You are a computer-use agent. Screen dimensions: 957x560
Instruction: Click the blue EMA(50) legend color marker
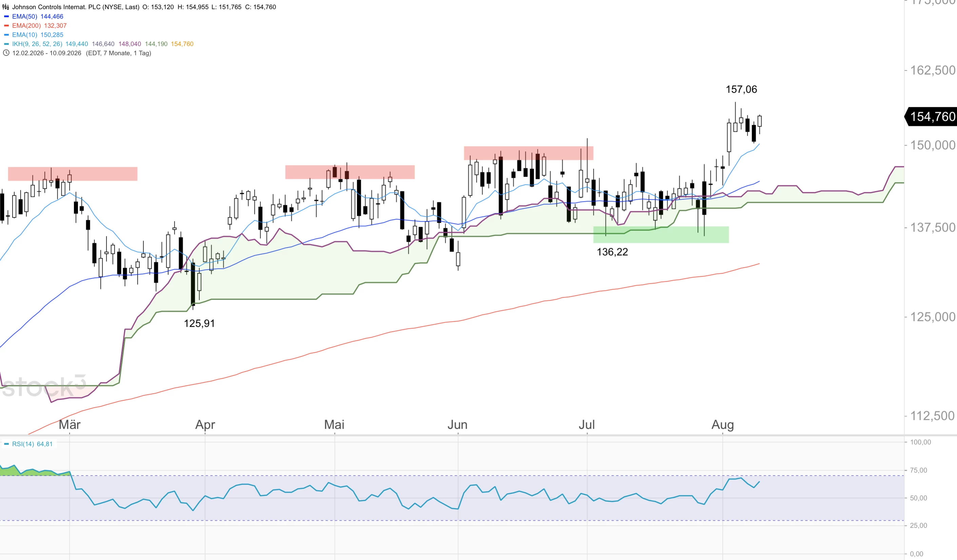tap(6, 16)
